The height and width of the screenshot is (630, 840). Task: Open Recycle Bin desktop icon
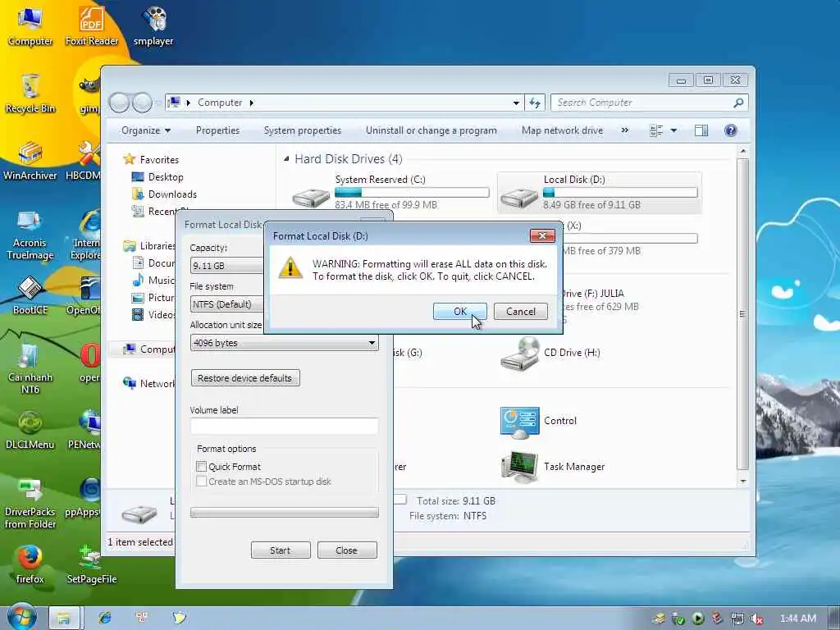pyautogui.click(x=30, y=94)
